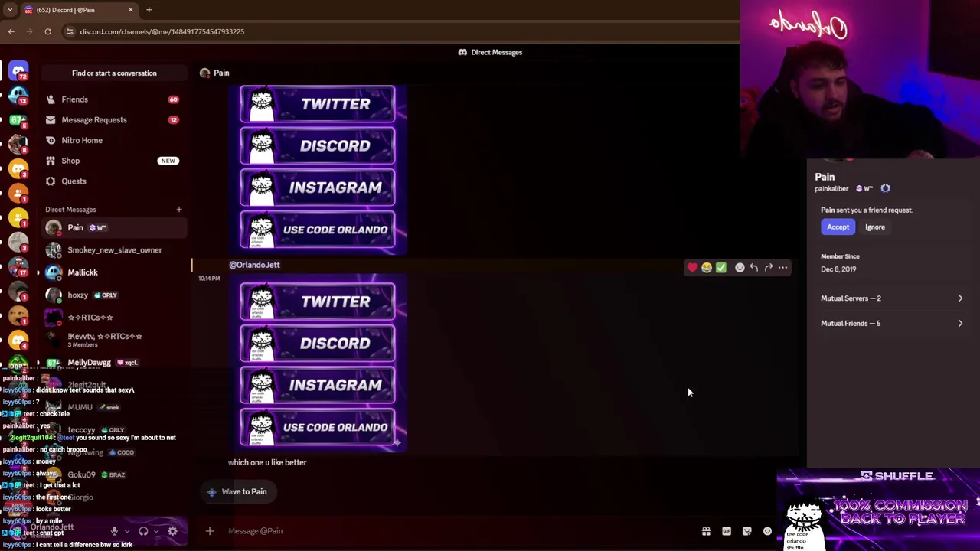Click the browser back arrow
This screenshot has width=980, height=551.
(x=11, y=31)
